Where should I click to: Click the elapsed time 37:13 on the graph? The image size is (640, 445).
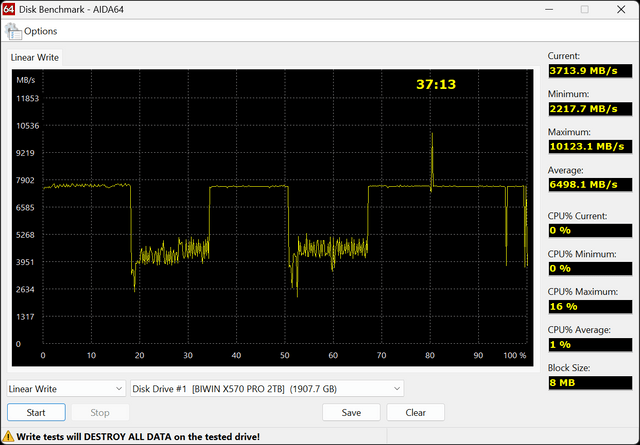(436, 85)
